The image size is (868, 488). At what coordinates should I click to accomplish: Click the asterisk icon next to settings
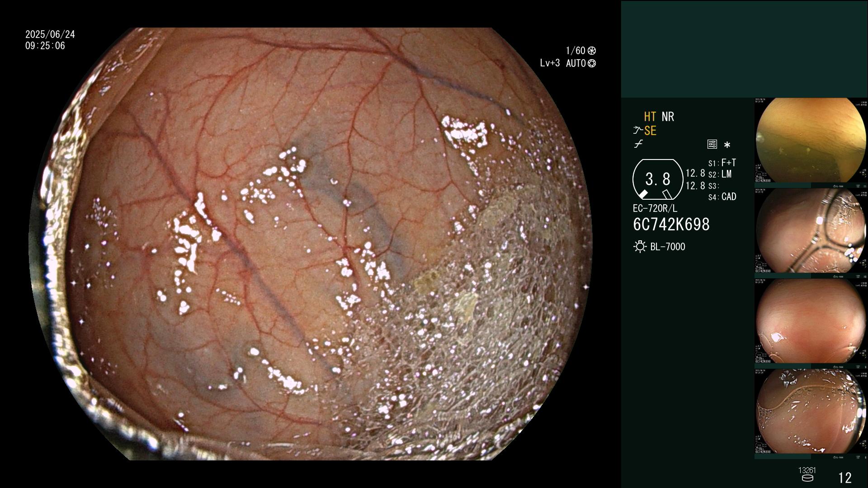pos(727,145)
